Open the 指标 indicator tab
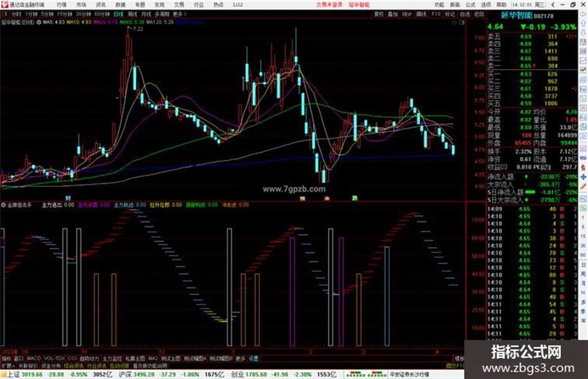The height and width of the screenshot is (379, 588). click(6, 358)
